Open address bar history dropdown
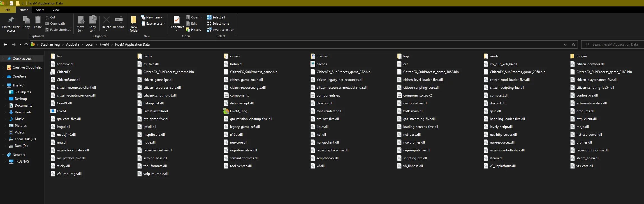This screenshot has width=644, height=204. click(x=565, y=44)
